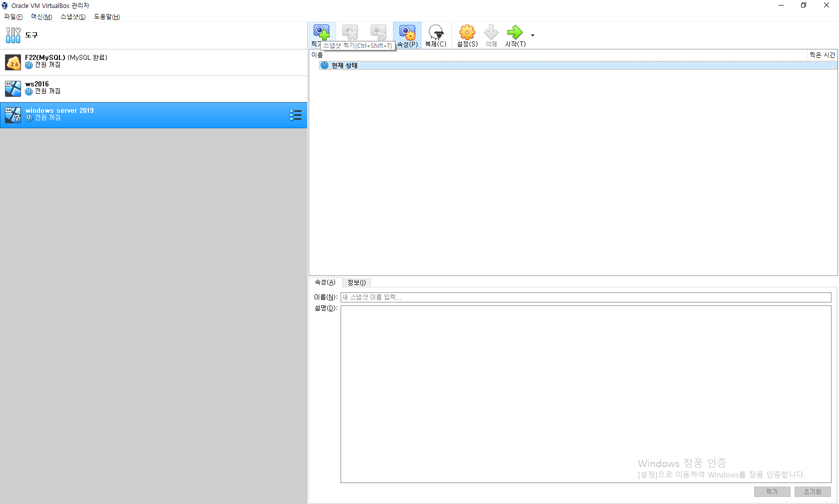Click the Take Snapshot toolbar icon
This screenshot has height=504, width=839.
pyautogui.click(x=322, y=32)
